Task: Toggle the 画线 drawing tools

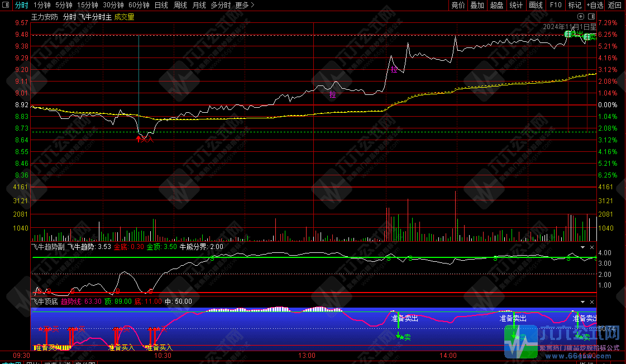Action: [x=536, y=5]
